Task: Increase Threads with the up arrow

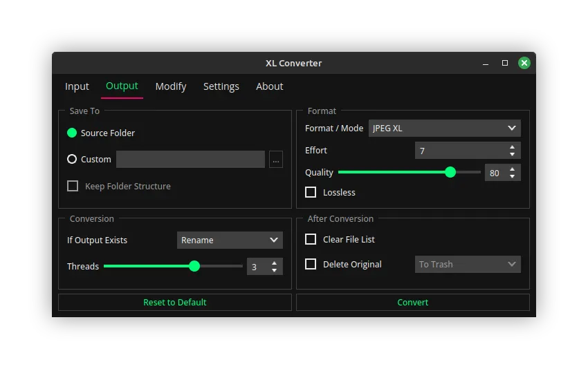Action: (x=275, y=263)
